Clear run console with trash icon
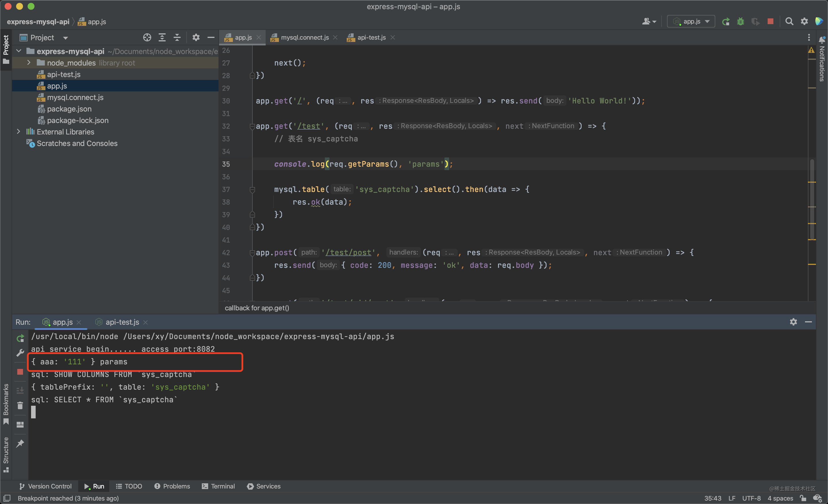This screenshot has width=828, height=504. (x=20, y=406)
